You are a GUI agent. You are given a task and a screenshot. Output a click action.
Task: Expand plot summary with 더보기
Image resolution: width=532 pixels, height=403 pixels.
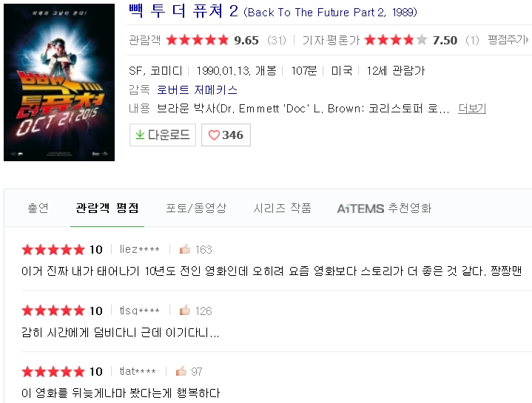(x=472, y=109)
